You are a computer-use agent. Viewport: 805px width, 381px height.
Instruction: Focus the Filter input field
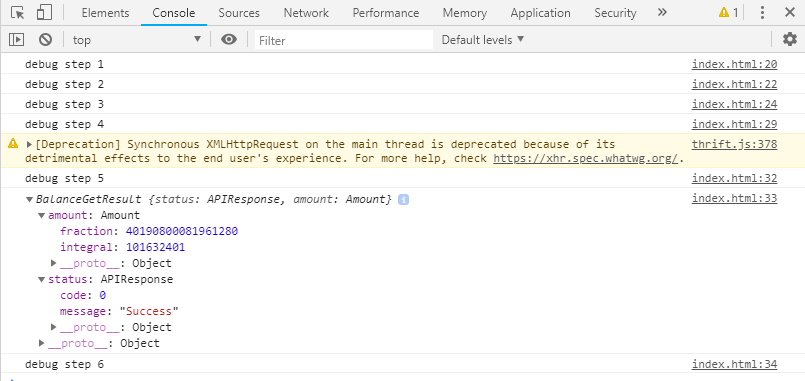(x=344, y=40)
